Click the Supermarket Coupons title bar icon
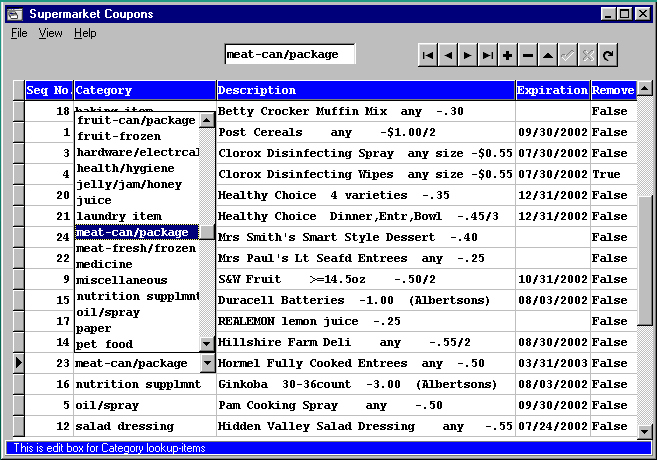 point(15,14)
